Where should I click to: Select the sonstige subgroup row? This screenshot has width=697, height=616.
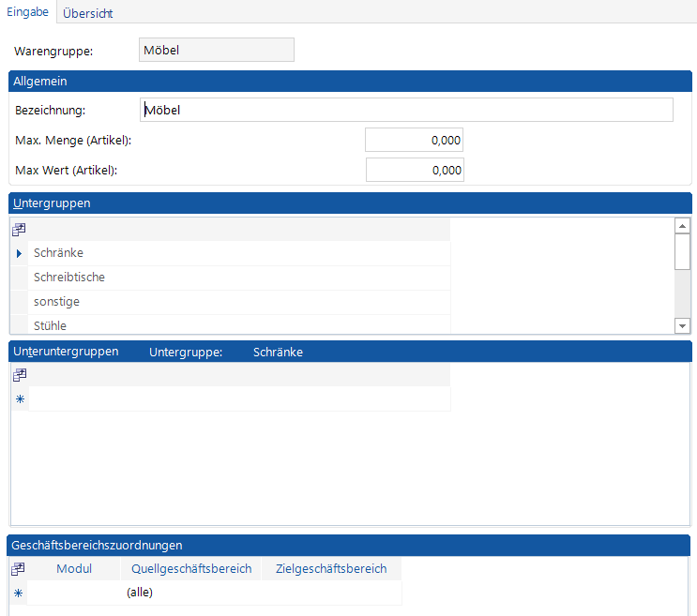point(239,302)
